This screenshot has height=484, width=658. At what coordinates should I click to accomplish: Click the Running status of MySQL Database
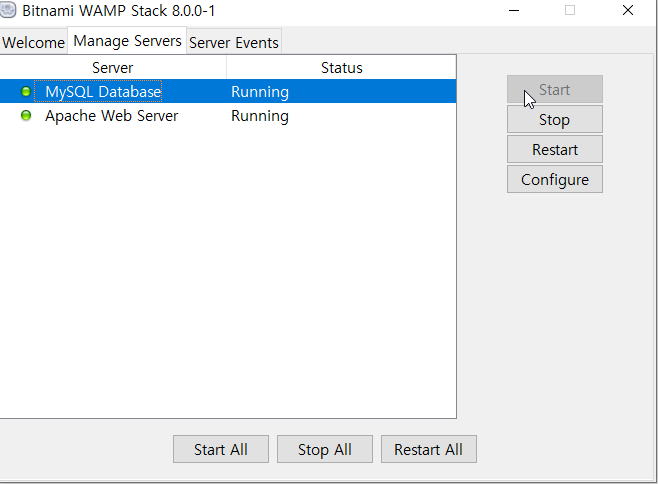[260, 92]
